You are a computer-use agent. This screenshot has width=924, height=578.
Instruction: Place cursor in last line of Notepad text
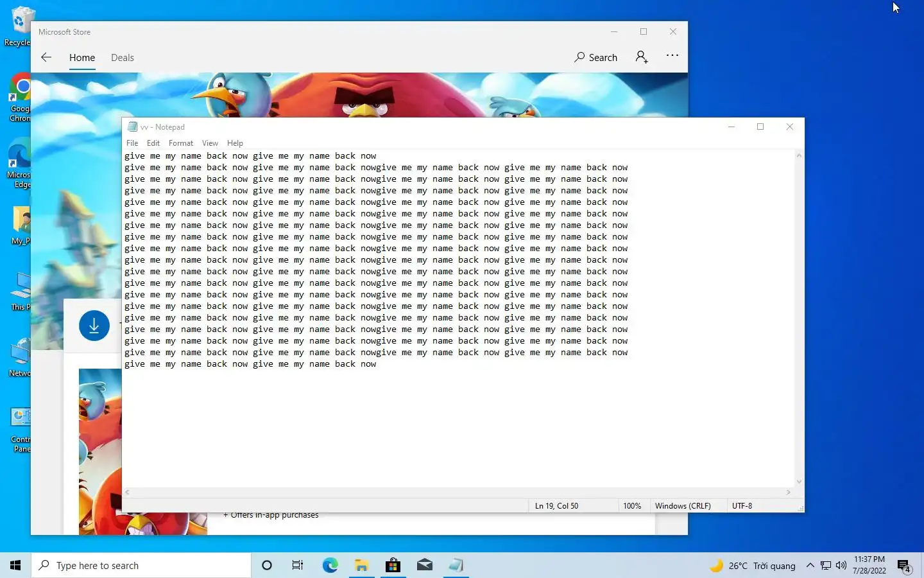(x=250, y=364)
